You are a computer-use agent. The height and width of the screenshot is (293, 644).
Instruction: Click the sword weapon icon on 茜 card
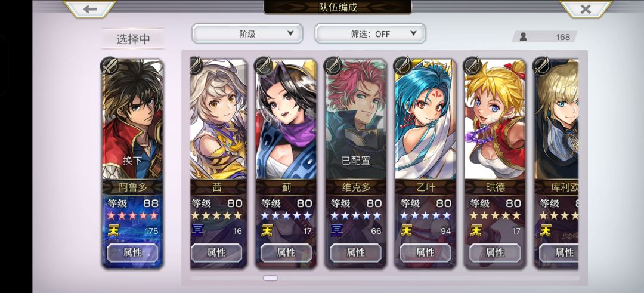coord(196,66)
